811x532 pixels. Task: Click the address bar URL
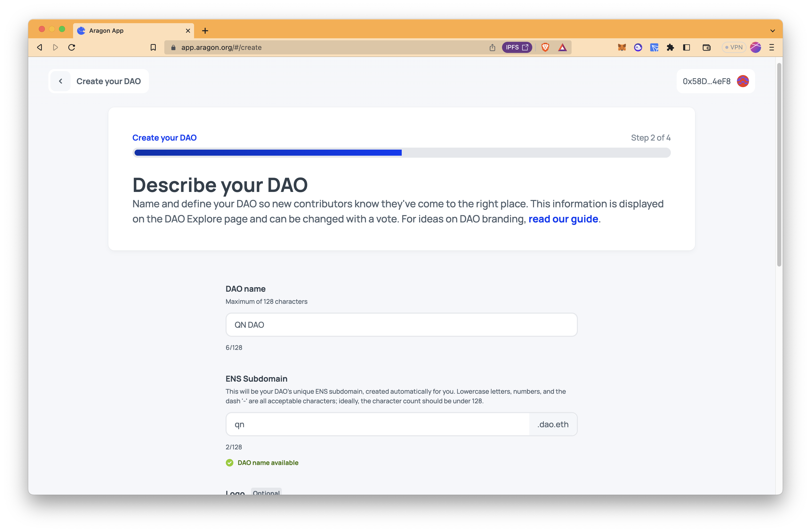221,47
